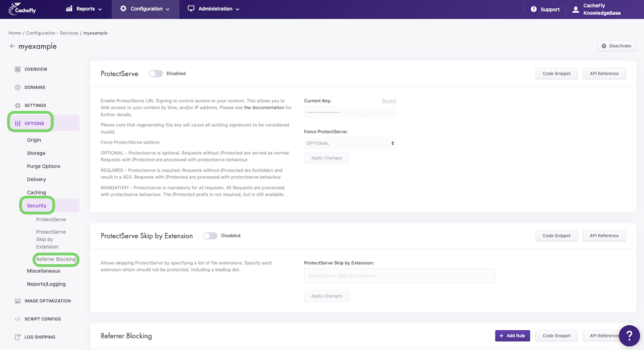Open Settings gear in the sidebar

coord(18,106)
